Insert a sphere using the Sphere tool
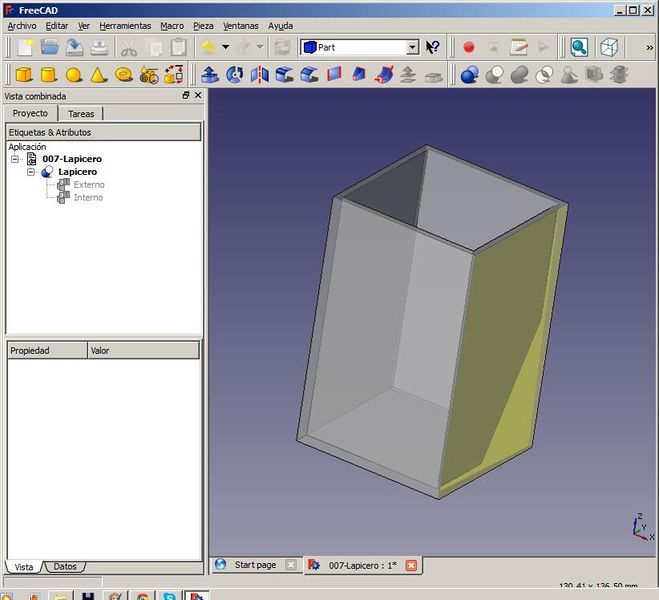The width and height of the screenshot is (659, 600). pos(73,75)
